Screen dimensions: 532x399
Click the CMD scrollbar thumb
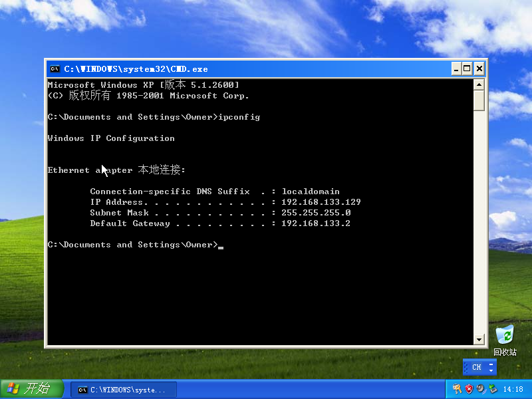point(479,100)
